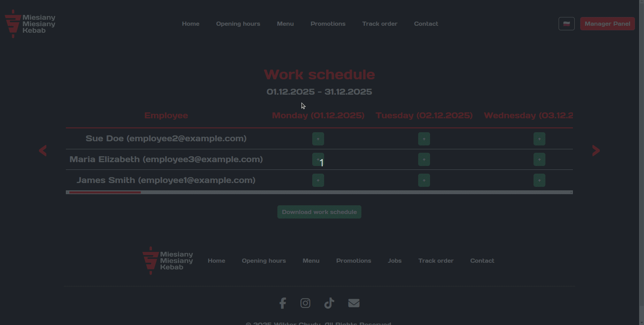Open Menu in the top navigation
This screenshot has height=325, width=644.
[285, 24]
